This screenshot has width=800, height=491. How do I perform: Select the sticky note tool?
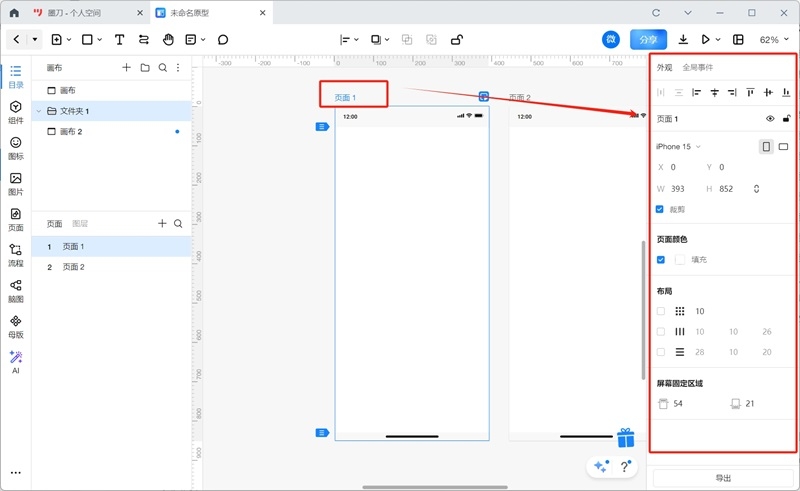pos(191,39)
